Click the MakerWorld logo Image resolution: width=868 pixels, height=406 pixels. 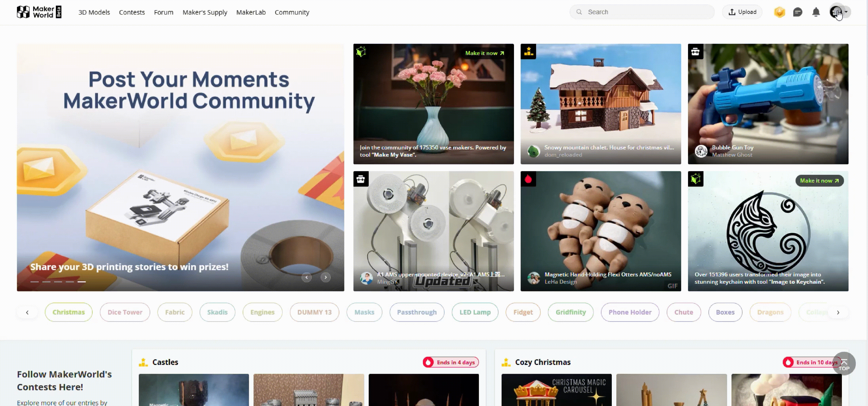[x=39, y=12]
